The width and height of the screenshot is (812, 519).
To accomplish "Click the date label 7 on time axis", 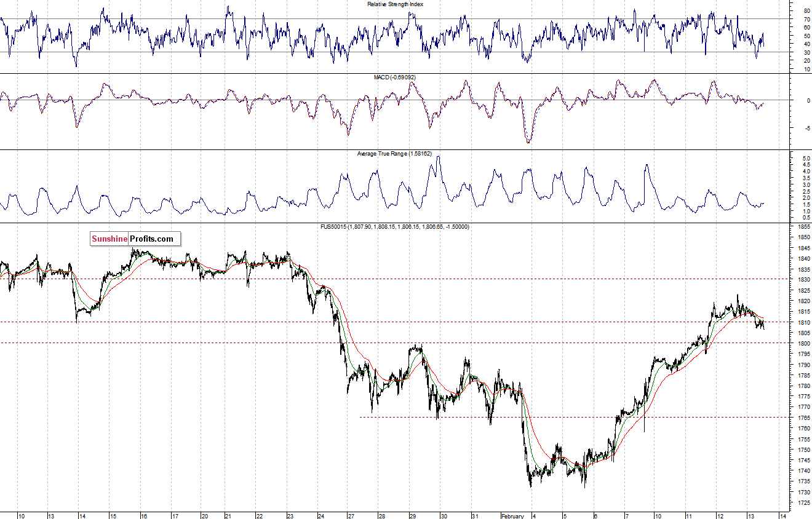I will [x=626, y=515].
